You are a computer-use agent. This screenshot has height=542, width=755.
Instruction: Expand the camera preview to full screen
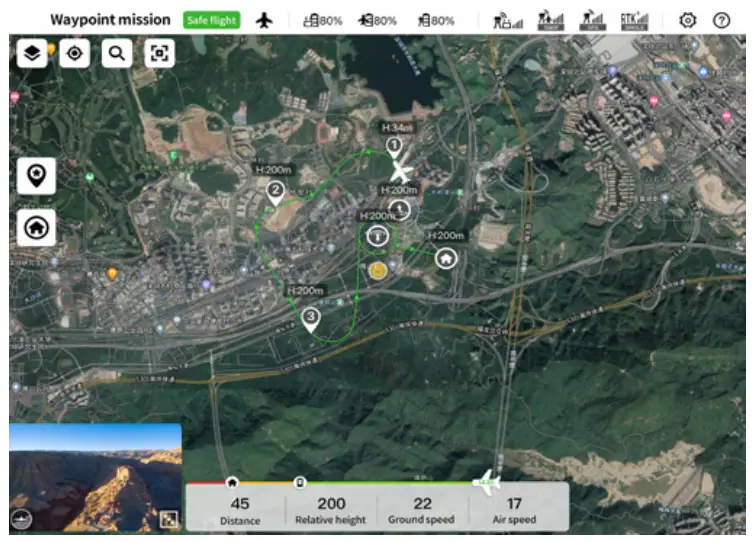pos(169,519)
